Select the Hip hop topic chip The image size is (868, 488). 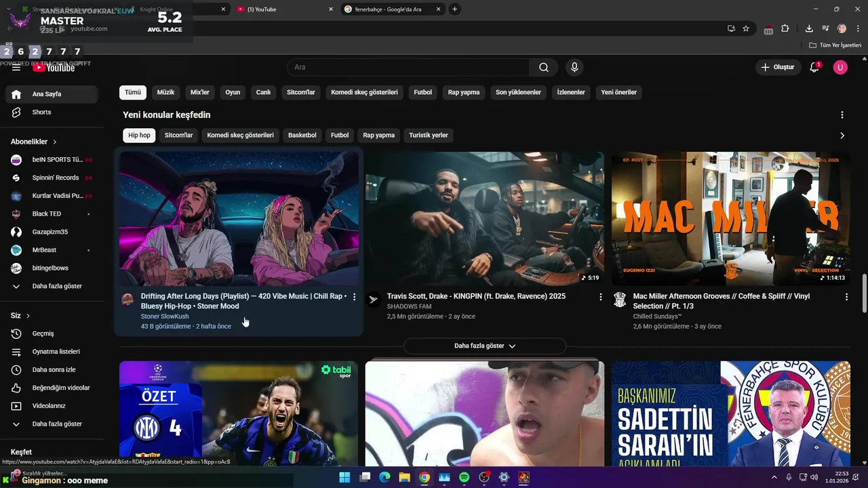click(x=139, y=135)
